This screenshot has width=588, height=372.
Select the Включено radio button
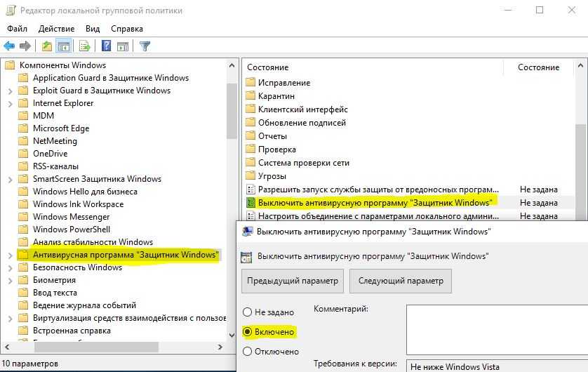point(247,331)
